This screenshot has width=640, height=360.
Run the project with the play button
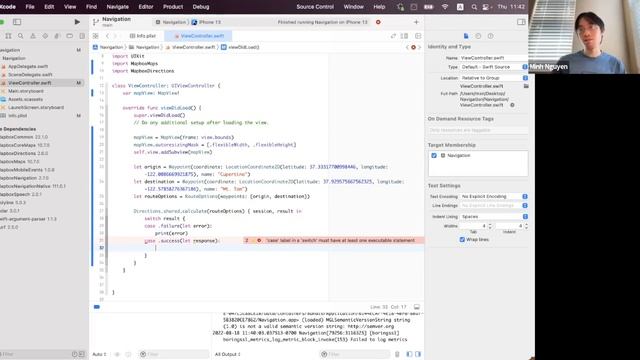coord(77,22)
